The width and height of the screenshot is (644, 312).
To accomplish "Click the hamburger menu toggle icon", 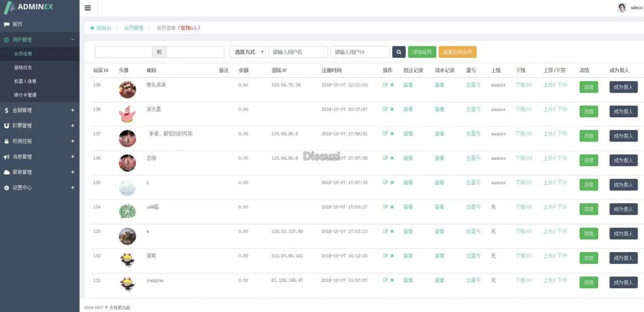I will 88,8.
